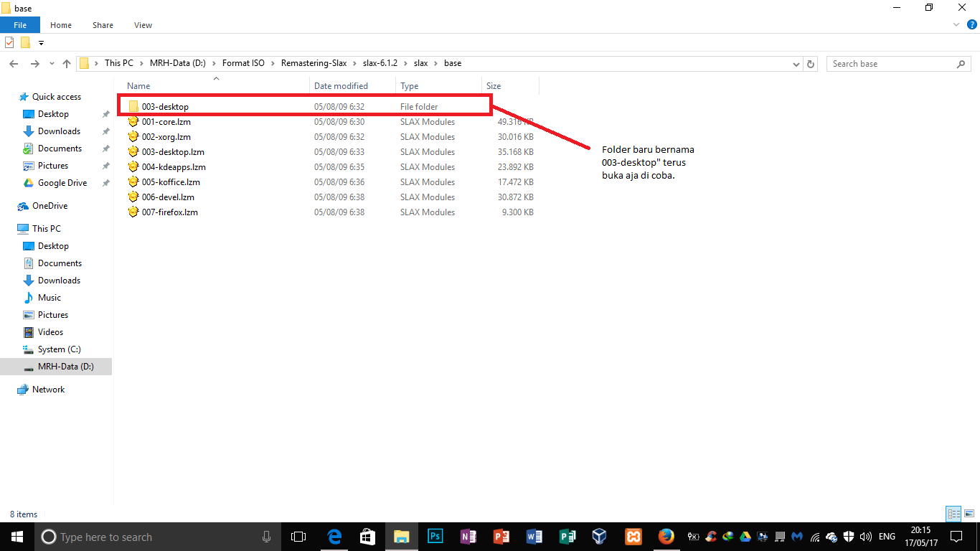The width and height of the screenshot is (980, 551).
Task: Open XAMPP from the taskbar
Action: point(633,537)
